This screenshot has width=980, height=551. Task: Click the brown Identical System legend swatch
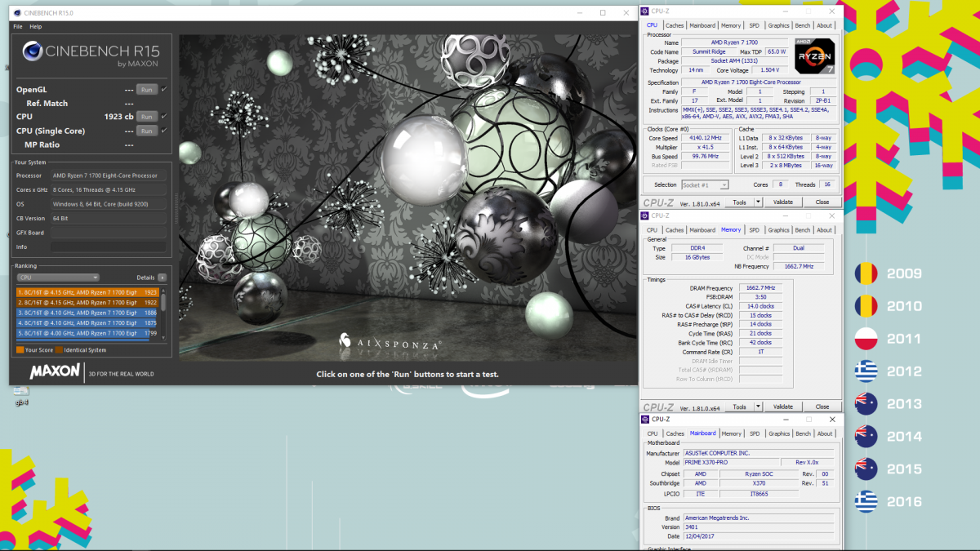coord(59,350)
